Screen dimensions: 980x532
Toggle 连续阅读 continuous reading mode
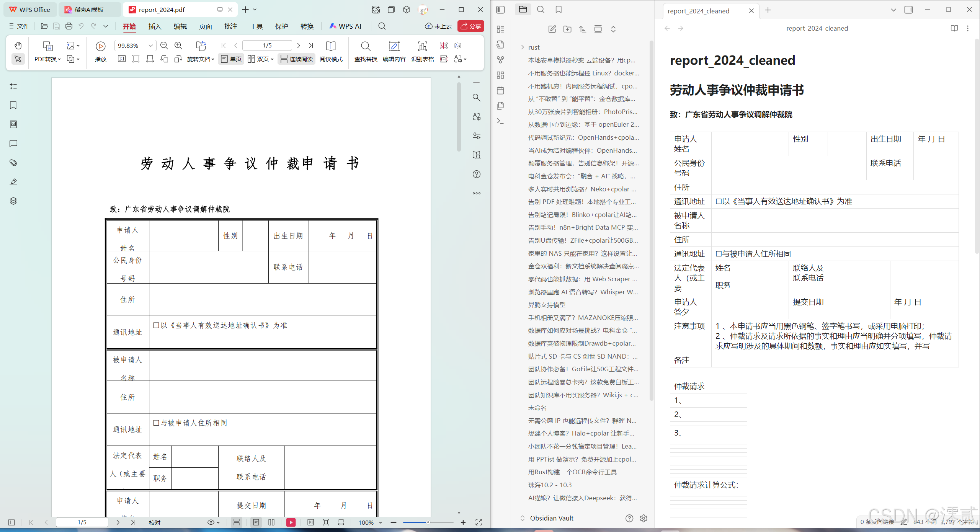tap(296, 59)
